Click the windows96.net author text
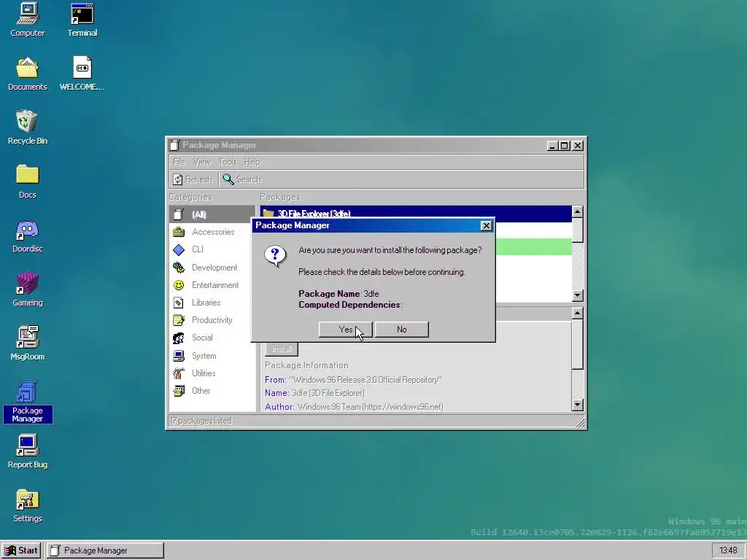The width and height of the screenshot is (747, 560). tap(370, 407)
